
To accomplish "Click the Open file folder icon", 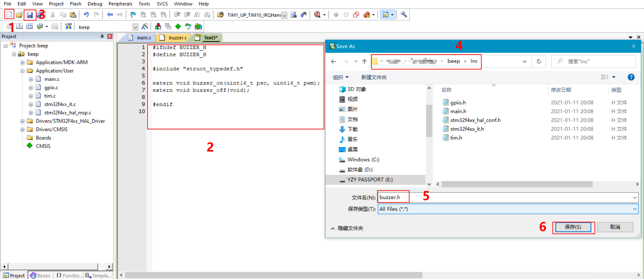I will (x=19, y=15).
